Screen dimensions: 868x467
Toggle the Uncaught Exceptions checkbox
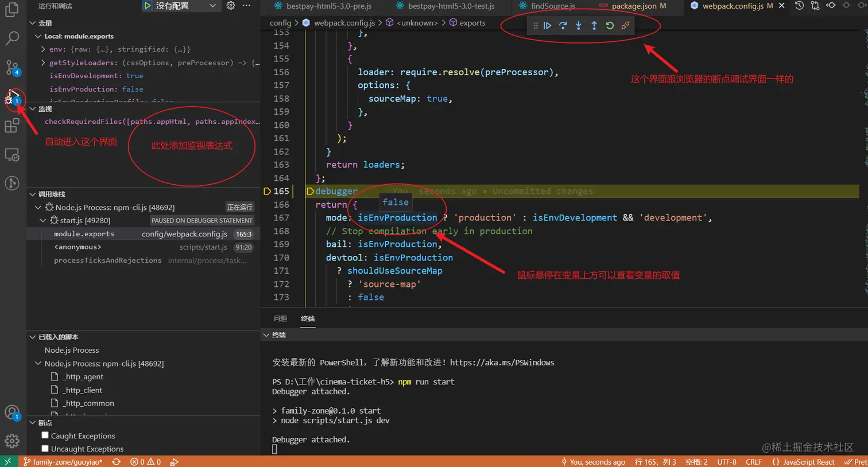click(x=45, y=449)
